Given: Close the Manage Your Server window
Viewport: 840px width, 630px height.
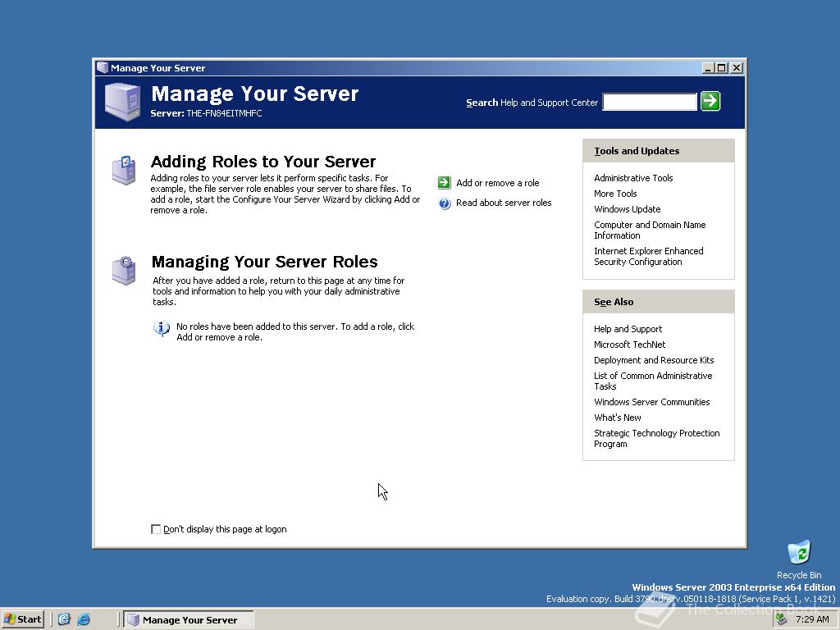Looking at the screenshot, I should pyautogui.click(x=737, y=67).
